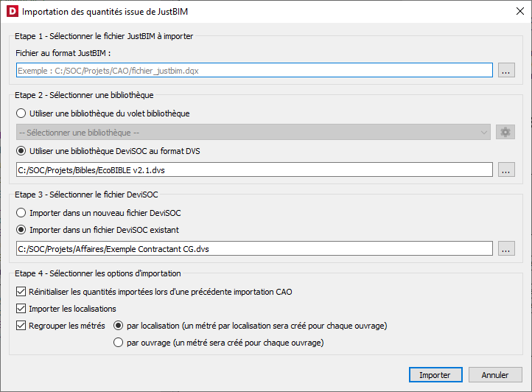Close the JustBIM import dialog
The image size is (532, 392).
(x=519, y=11)
